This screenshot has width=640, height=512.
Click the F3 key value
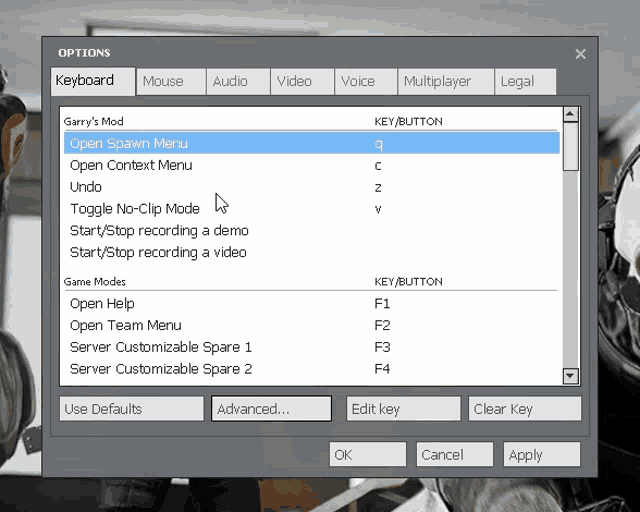(x=382, y=347)
